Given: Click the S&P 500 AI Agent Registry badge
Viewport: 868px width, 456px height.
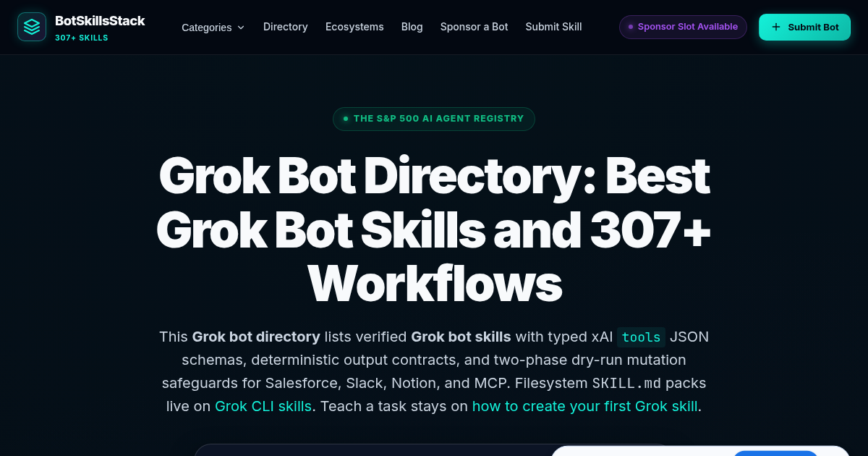Looking at the screenshot, I should tap(434, 119).
